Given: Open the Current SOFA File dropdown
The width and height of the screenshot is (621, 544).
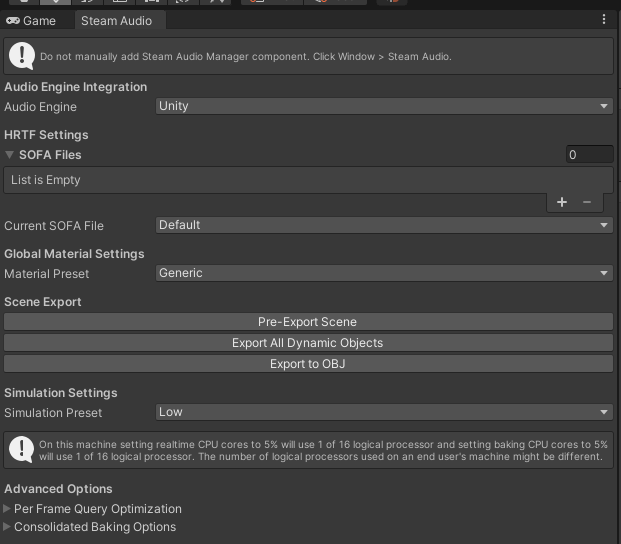Looking at the screenshot, I should pyautogui.click(x=384, y=225).
